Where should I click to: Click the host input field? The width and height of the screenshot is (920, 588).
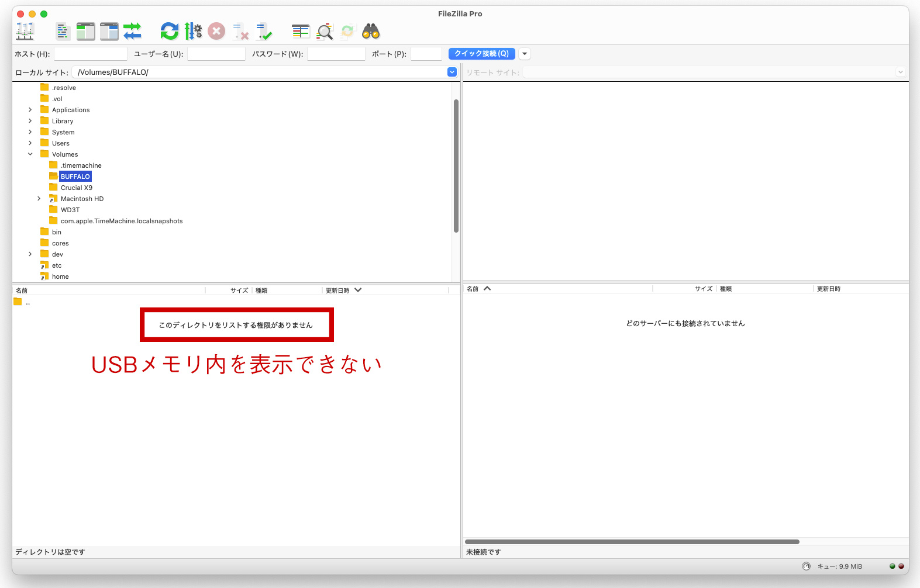pos(91,54)
